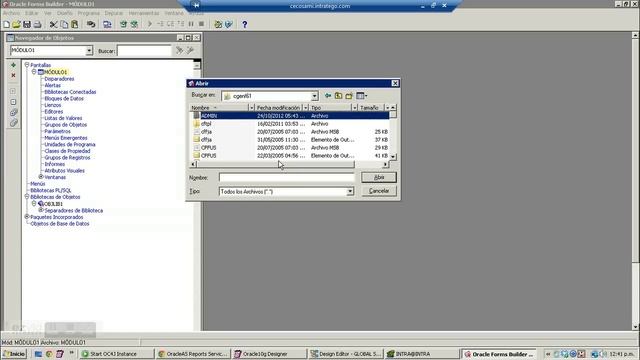Select Listas de Valores in the tree
This screenshot has height=360, width=640.
coord(63,118)
